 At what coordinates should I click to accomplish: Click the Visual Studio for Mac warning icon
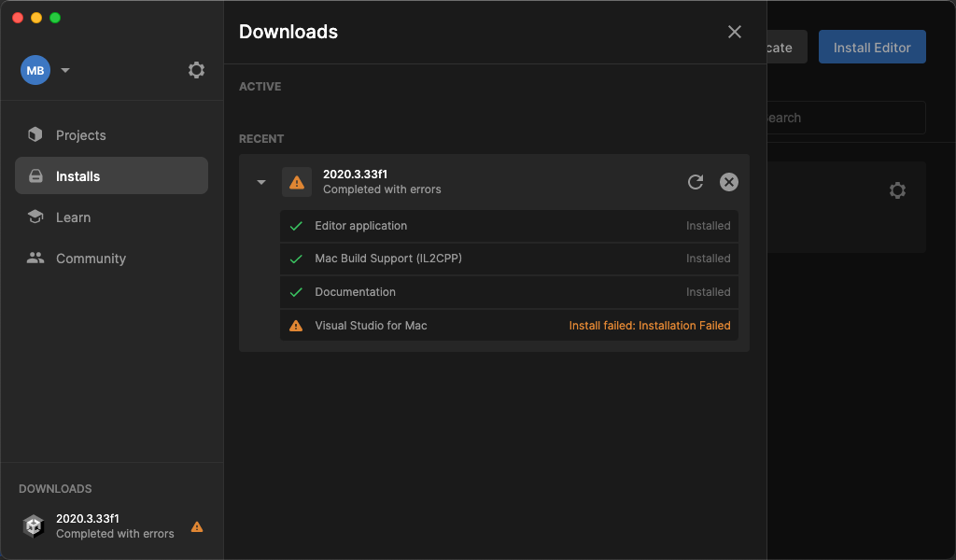296,326
